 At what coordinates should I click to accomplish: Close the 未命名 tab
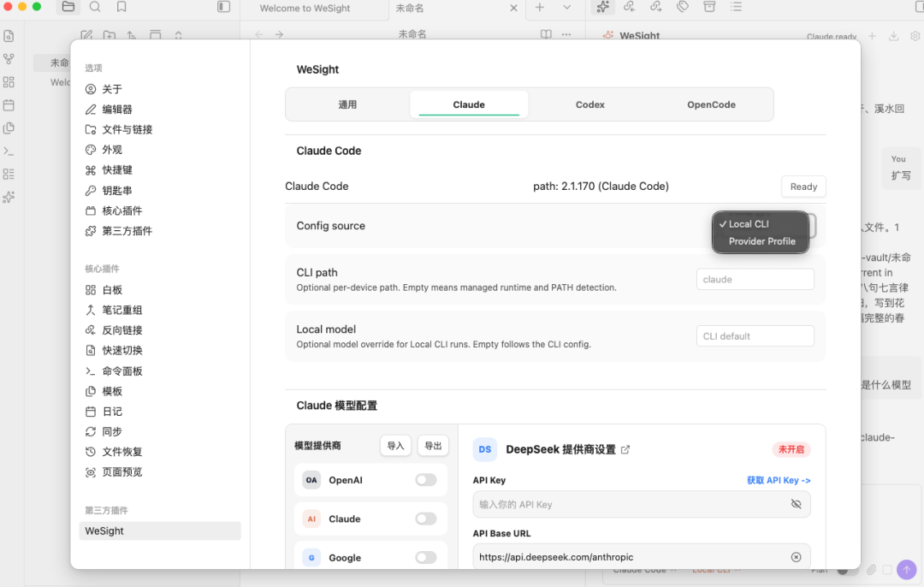513,8
